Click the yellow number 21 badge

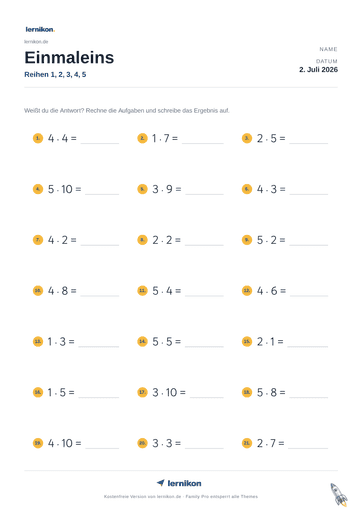(247, 443)
